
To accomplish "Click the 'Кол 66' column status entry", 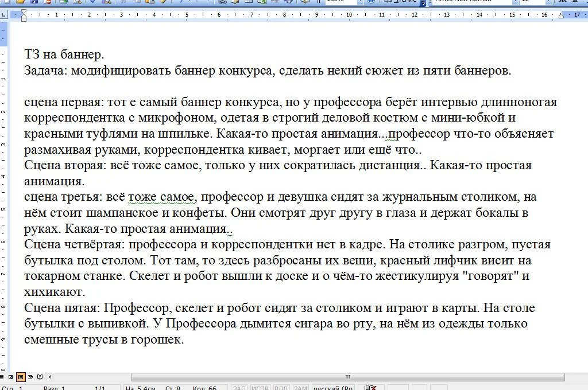I will coord(204,388).
